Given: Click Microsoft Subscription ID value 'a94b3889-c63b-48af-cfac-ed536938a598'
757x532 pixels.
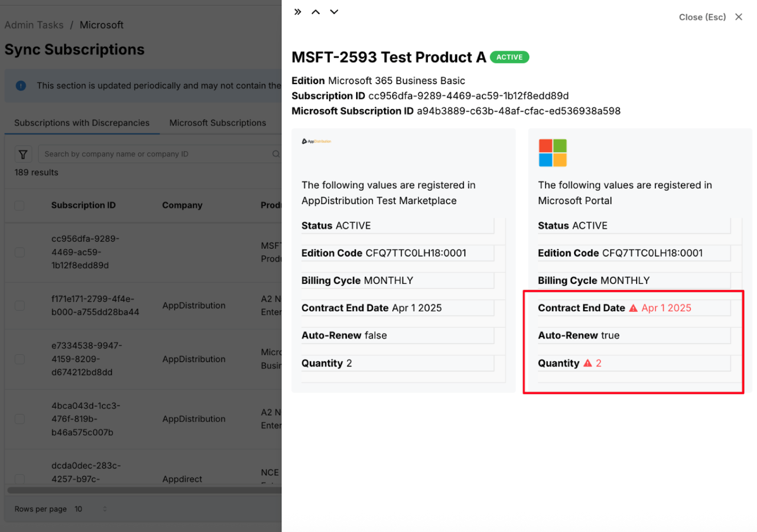Looking at the screenshot, I should click(519, 111).
